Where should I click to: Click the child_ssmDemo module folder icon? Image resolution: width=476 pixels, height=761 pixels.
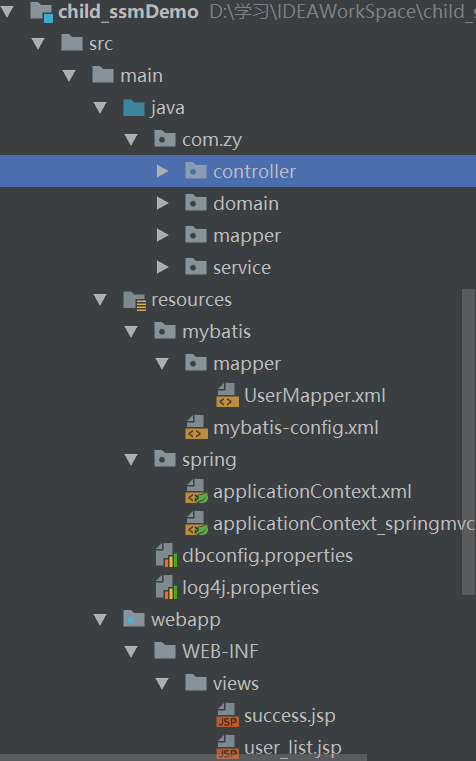(41, 12)
